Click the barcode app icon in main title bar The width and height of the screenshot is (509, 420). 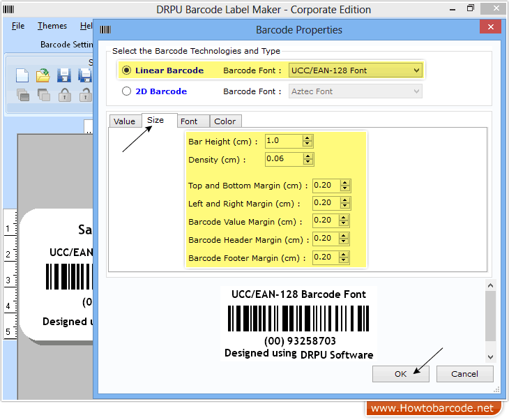tap(8, 10)
